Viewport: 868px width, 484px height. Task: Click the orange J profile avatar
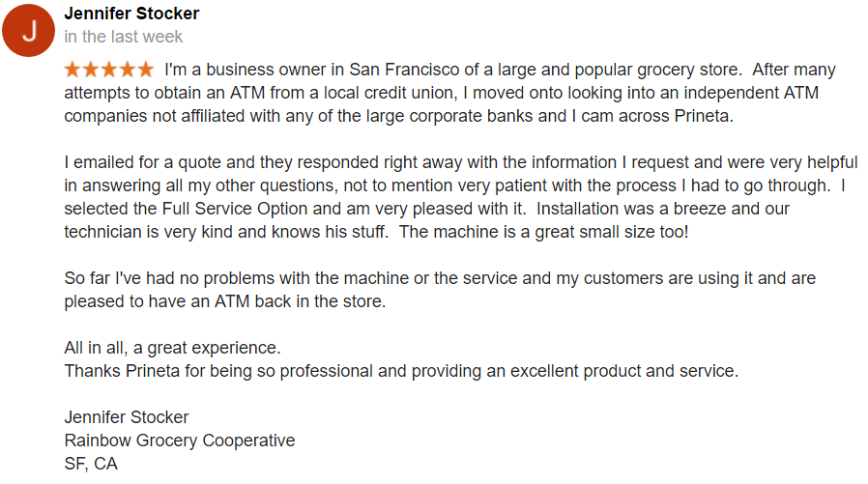coord(28,30)
